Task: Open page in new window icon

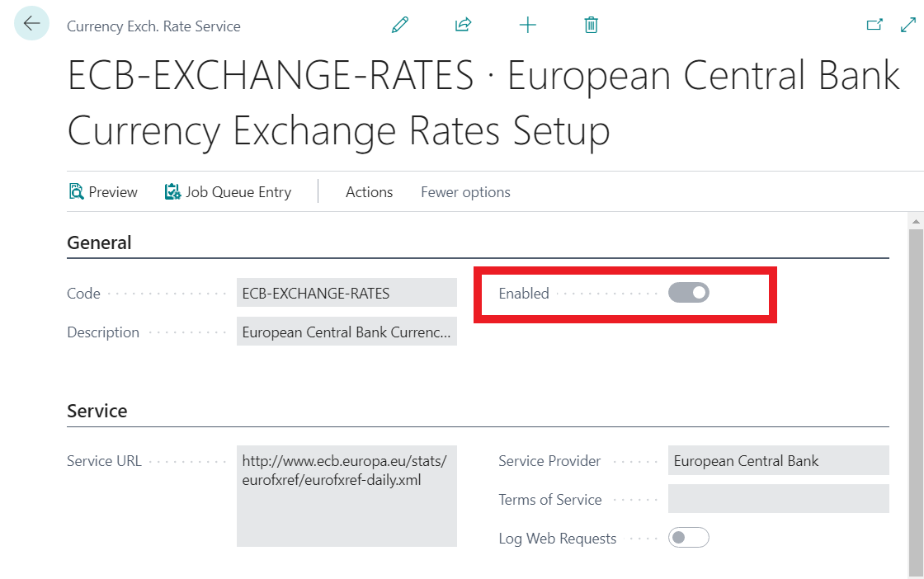Action: pyautogui.click(x=874, y=25)
